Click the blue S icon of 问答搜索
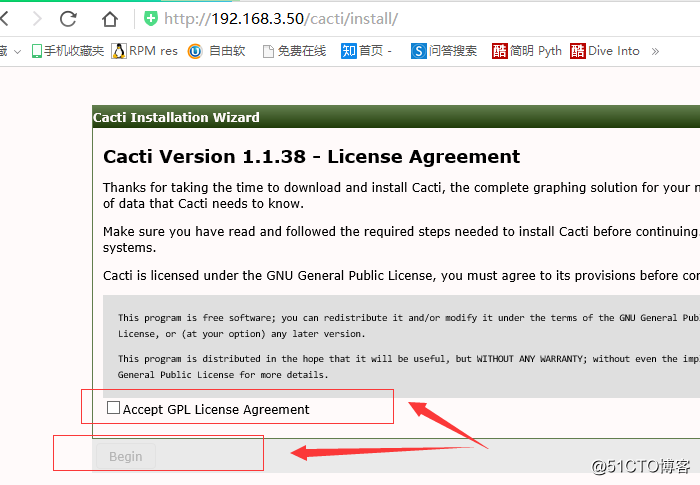 [418, 51]
